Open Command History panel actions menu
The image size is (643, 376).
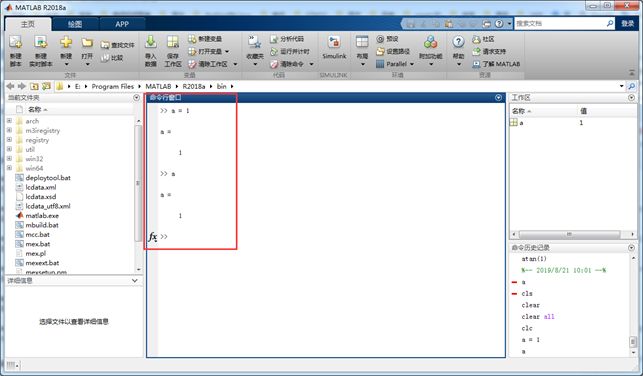tap(632, 248)
